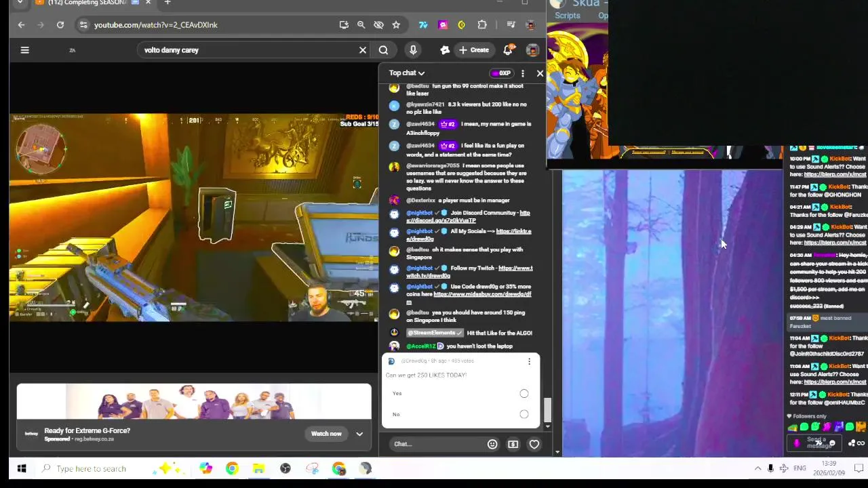
Task: Open emoji picker in chat input
Action: pyautogui.click(x=492, y=445)
